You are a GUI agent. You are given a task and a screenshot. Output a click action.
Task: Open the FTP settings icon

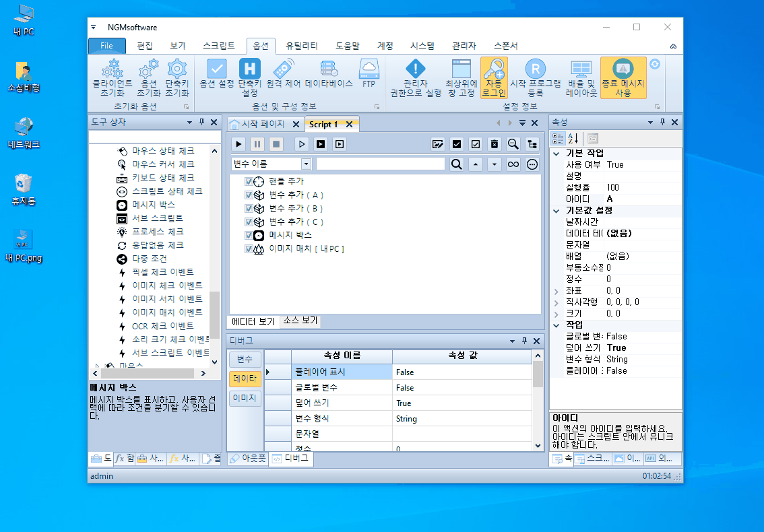369,74
